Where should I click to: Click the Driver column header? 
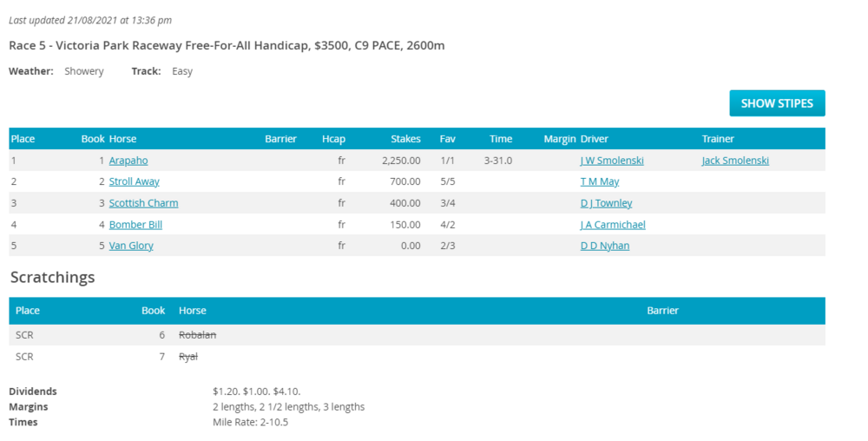595,139
